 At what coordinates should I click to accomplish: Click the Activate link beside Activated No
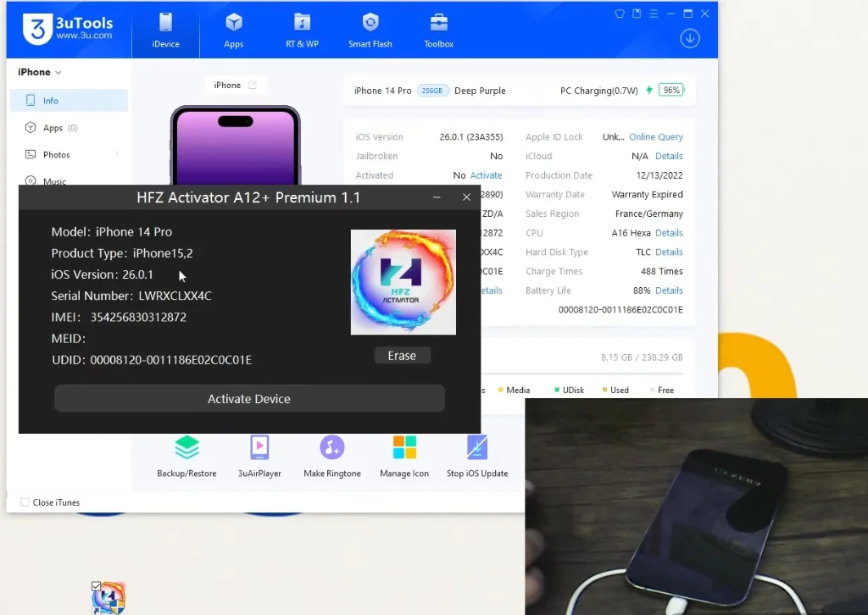486,175
